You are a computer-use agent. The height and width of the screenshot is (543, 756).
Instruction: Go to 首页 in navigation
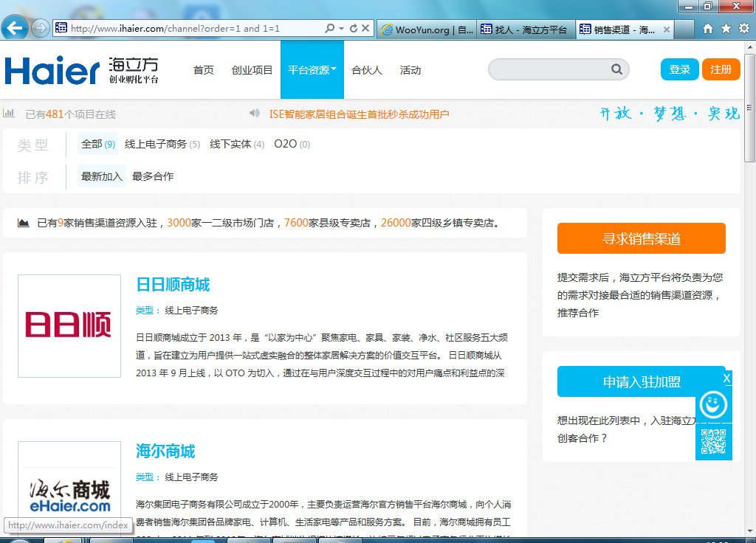204,70
